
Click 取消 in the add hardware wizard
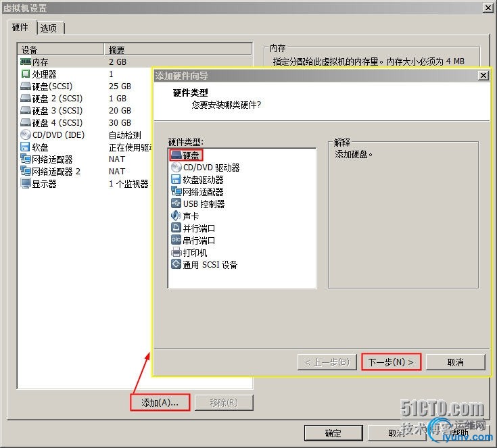tap(455, 362)
